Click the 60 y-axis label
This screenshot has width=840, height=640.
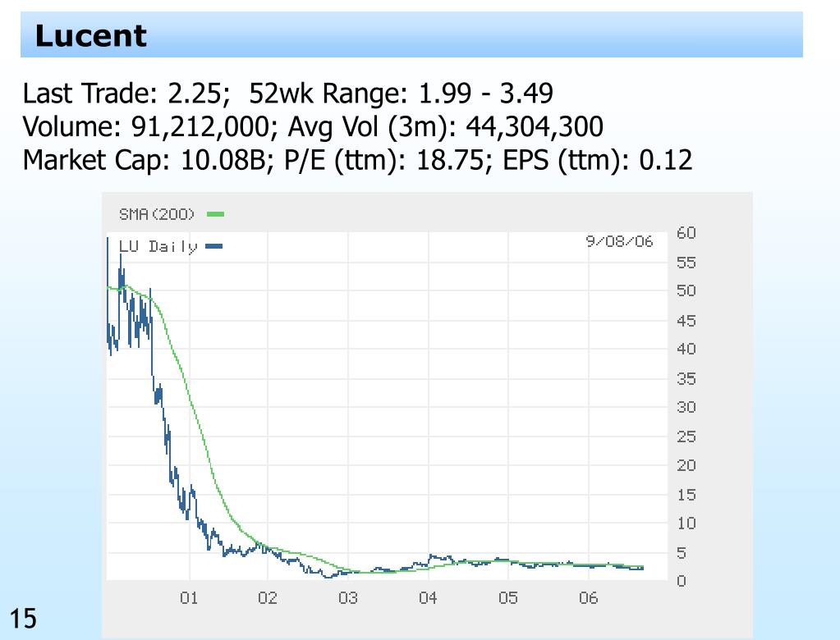click(686, 233)
